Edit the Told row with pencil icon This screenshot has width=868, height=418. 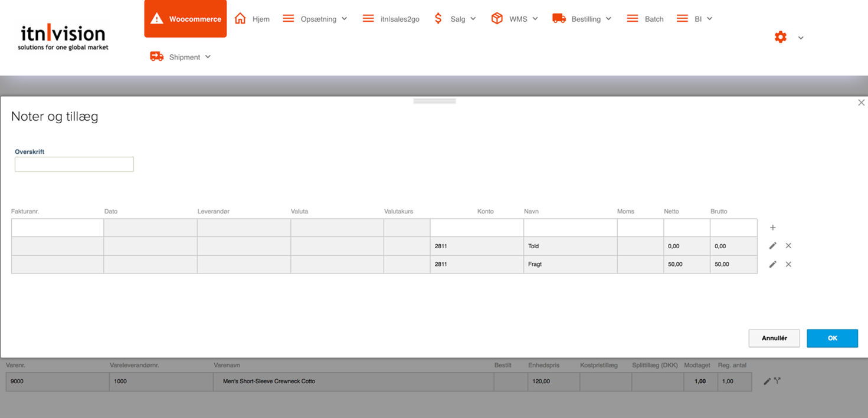(772, 246)
